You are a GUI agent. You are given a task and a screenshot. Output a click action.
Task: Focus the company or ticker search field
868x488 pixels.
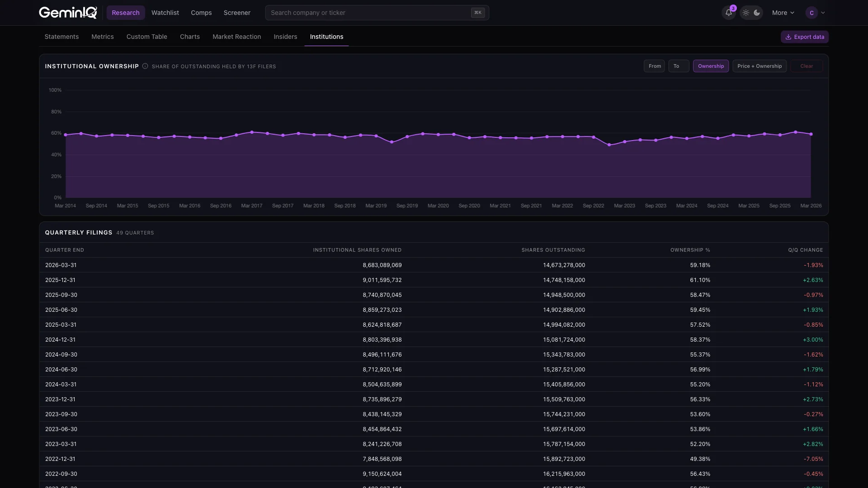coord(377,13)
